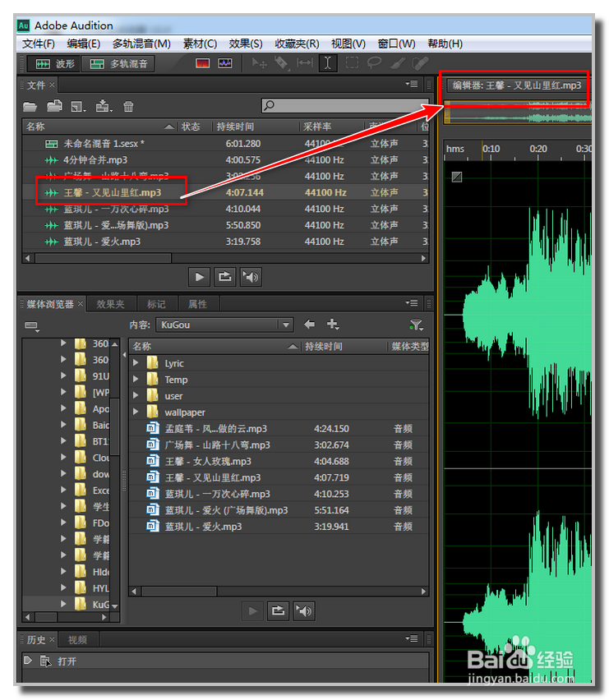The height and width of the screenshot is (700, 609).
Task: Select 孟庭苇 - 风...做的云.mp3 in Media Browser
Action: (x=279, y=429)
